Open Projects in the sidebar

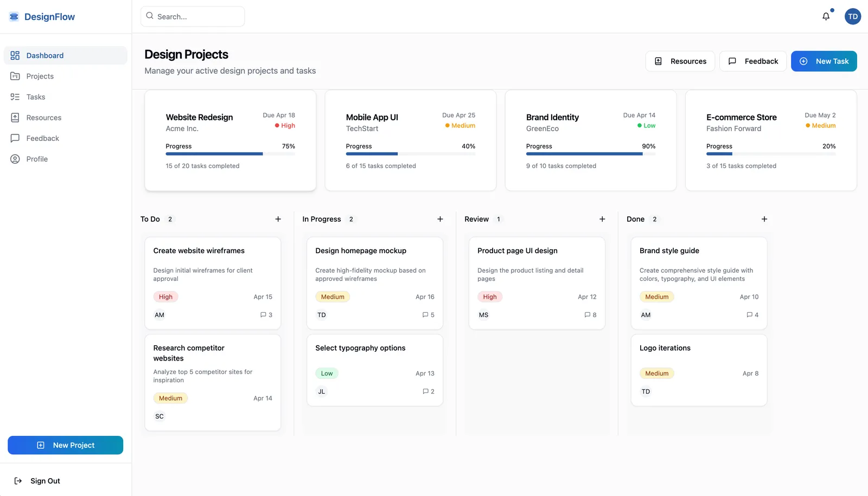tap(66, 76)
